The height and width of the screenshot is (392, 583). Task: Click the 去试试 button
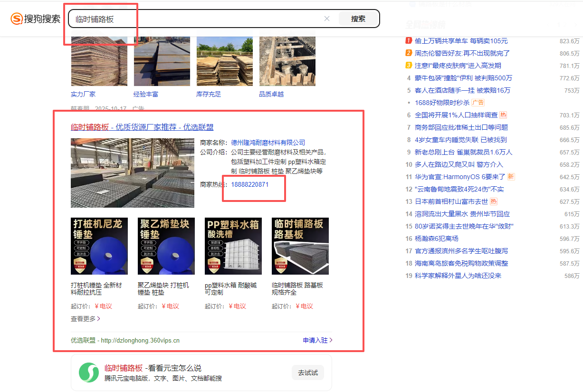pyautogui.click(x=308, y=373)
